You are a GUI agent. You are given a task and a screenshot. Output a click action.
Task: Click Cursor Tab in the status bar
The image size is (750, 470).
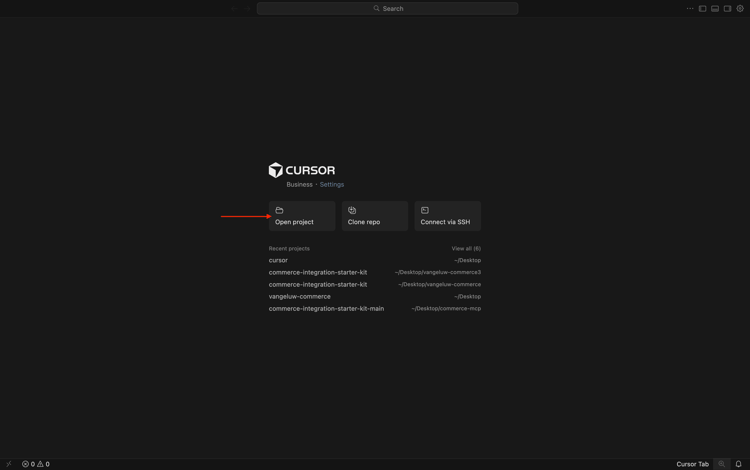692,464
